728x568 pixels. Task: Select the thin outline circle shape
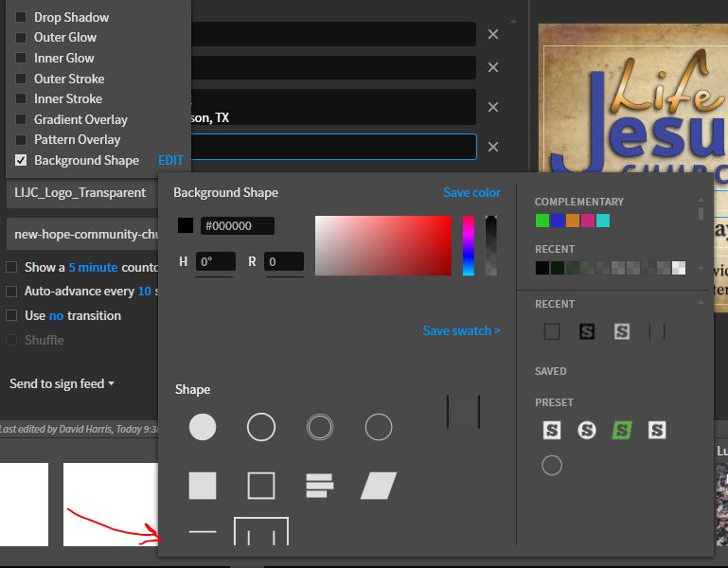pos(379,427)
